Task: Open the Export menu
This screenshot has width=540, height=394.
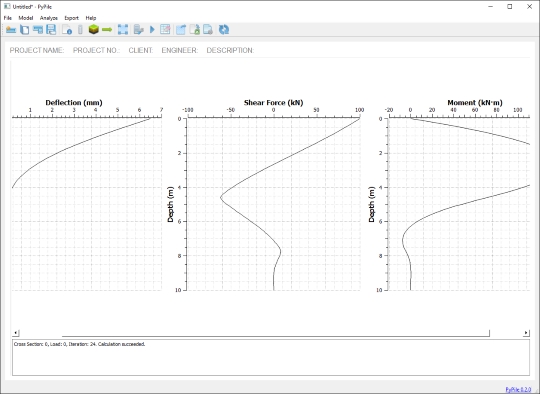Action: pos(72,18)
